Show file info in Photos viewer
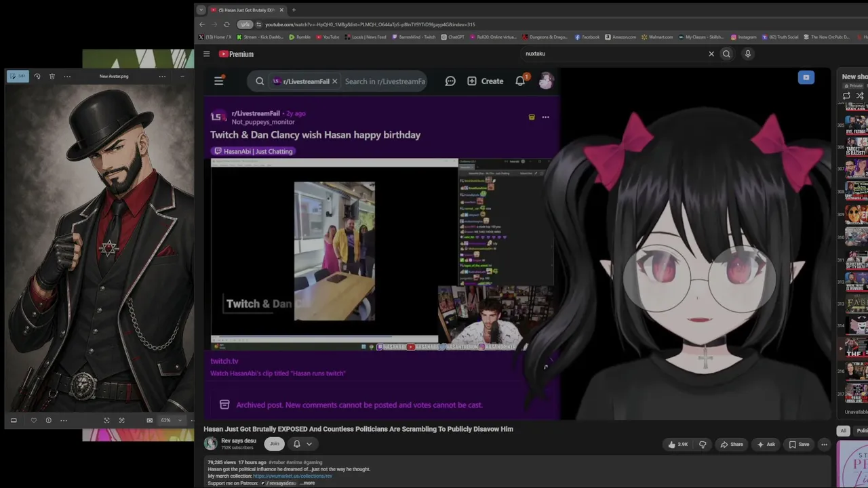Screen dimensions: 868x488 [48, 420]
